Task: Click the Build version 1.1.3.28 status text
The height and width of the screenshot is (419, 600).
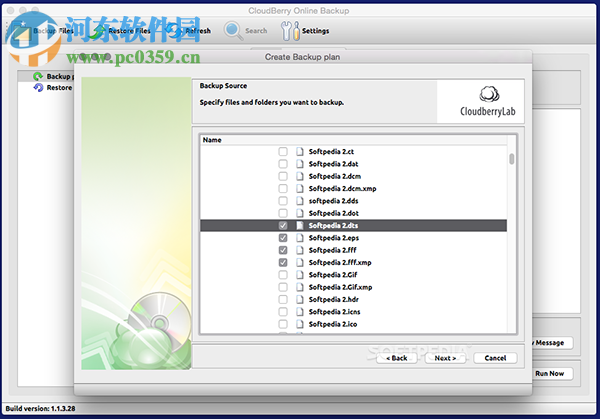Action: coord(40,408)
